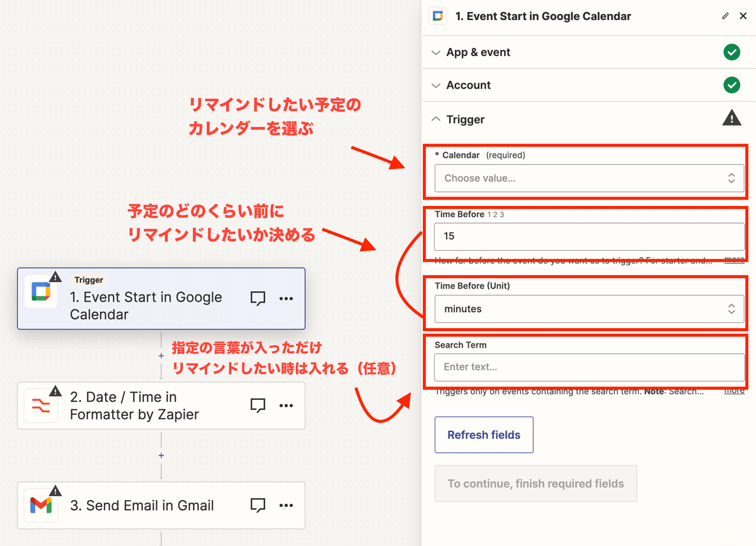Screen dimensions: 756x546
Task: Click the Time Before input field
Action: pos(589,237)
